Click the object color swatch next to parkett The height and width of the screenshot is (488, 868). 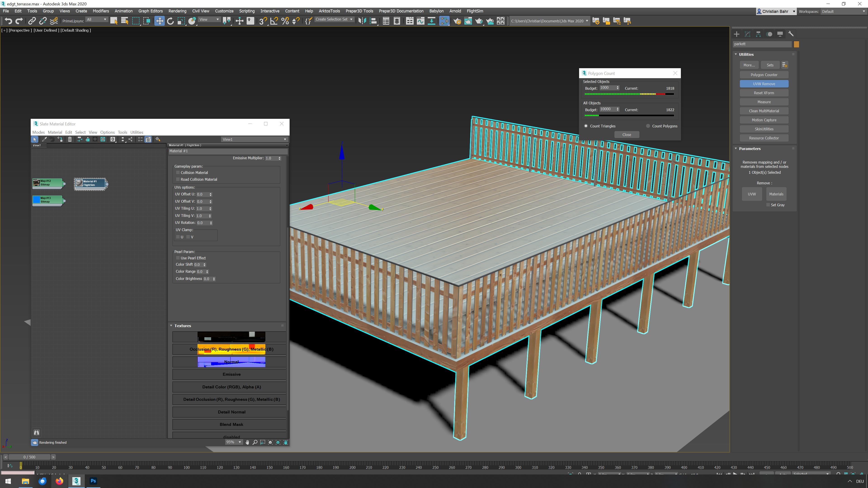coord(796,44)
